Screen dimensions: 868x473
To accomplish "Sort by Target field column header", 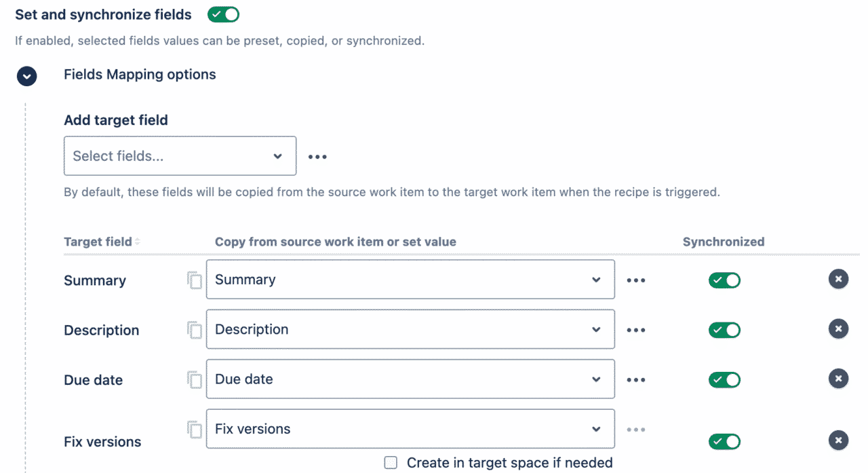I will (102, 242).
